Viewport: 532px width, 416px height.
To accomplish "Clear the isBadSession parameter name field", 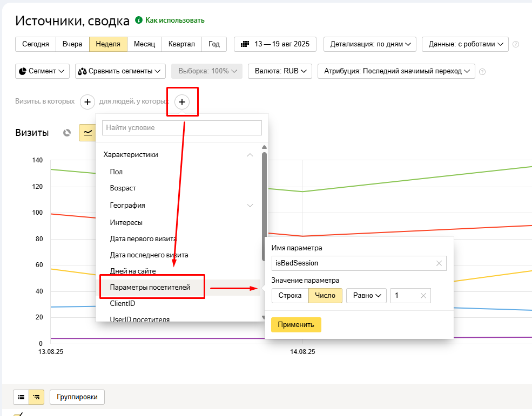I will (x=439, y=263).
